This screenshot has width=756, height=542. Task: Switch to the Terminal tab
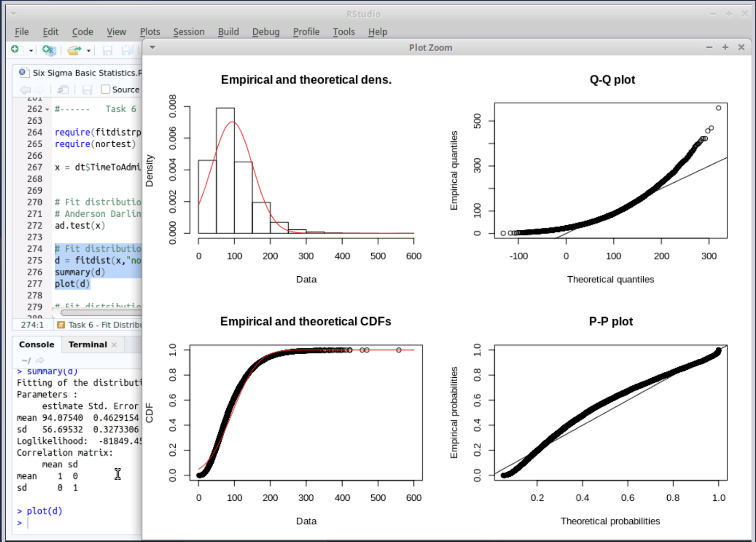88,344
